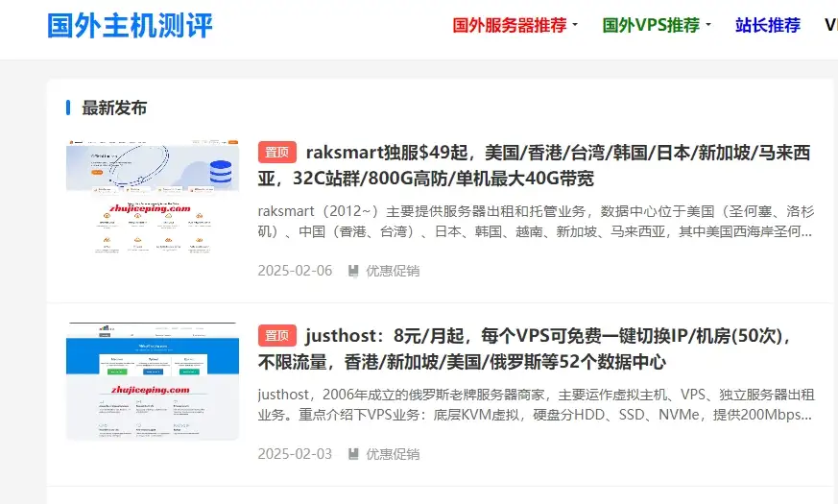Viewport: 838px width, 504px height.
Task: Click the justhost article summary text
Action: (x=536, y=404)
